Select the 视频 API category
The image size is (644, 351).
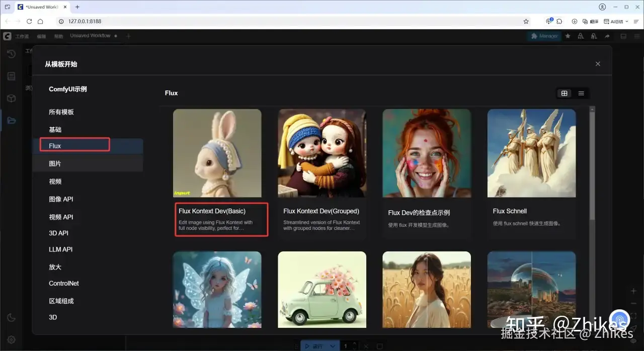click(88, 217)
